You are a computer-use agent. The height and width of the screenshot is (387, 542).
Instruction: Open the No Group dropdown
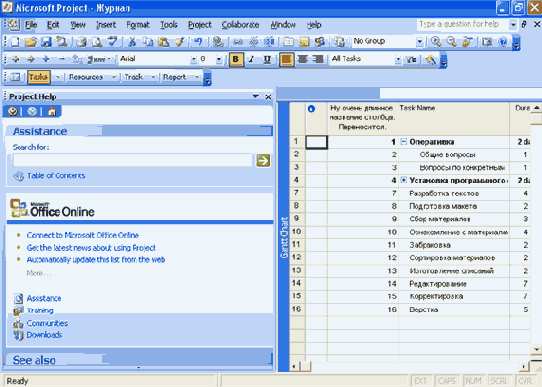[x=419, y=42]
